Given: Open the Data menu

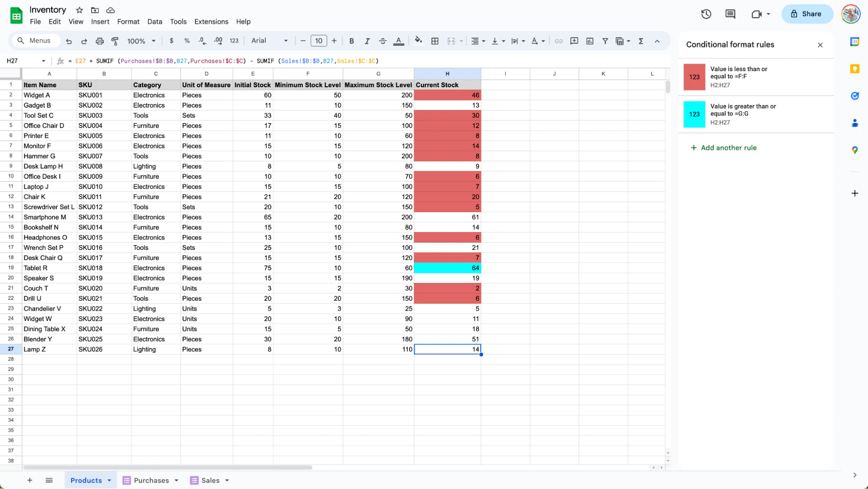Looking at the screenshot, I should (155, 22).
